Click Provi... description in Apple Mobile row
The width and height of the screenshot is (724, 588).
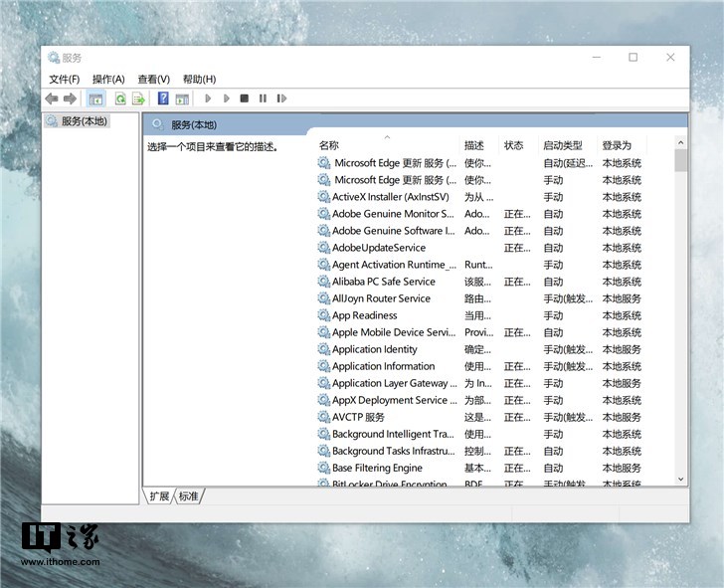click(x=478, y=332)
